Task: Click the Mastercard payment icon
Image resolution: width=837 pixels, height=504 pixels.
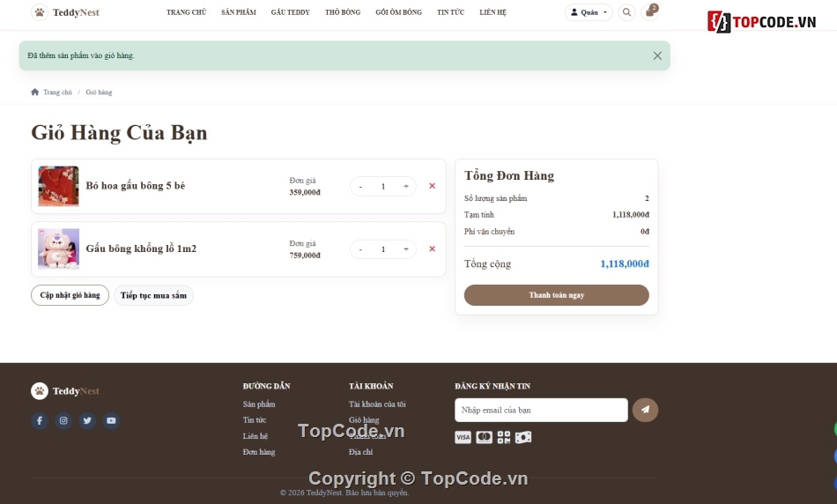Action: click(484, 438)
